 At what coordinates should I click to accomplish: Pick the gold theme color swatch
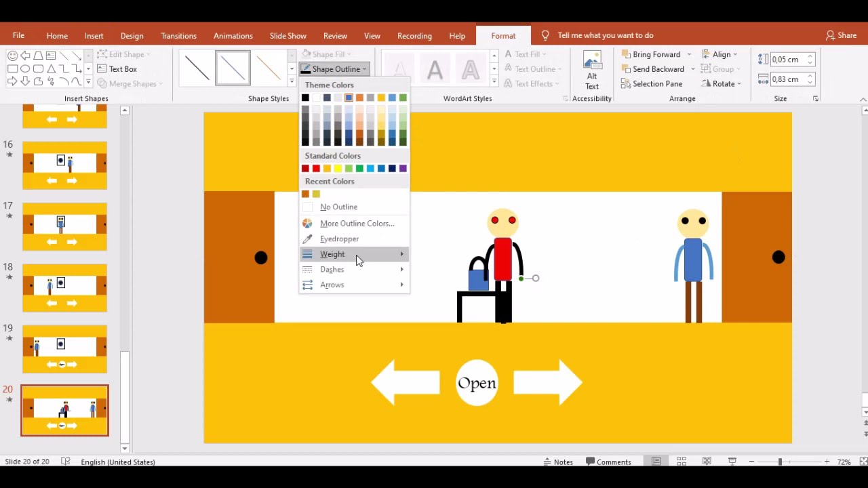pos(381,98)
